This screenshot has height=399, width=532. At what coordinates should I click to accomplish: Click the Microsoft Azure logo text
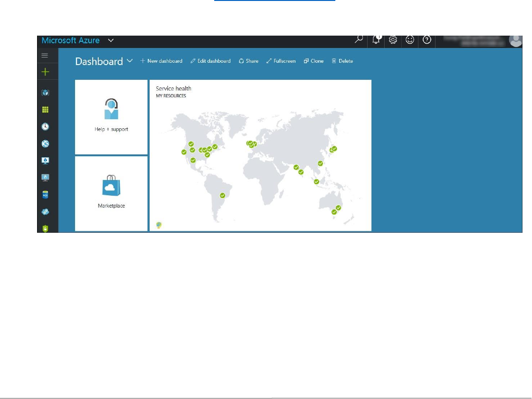(71, 40)
